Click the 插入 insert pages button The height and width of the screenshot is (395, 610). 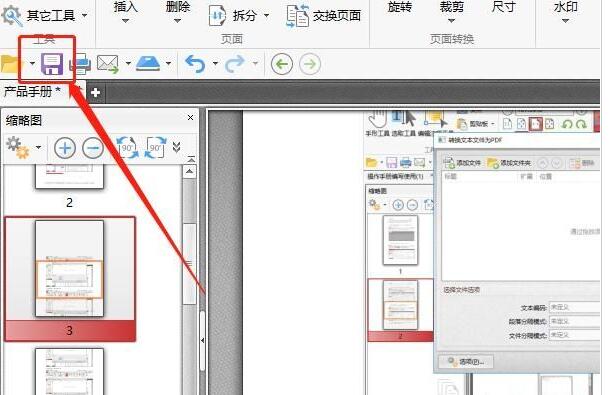(x=126, y=12)
